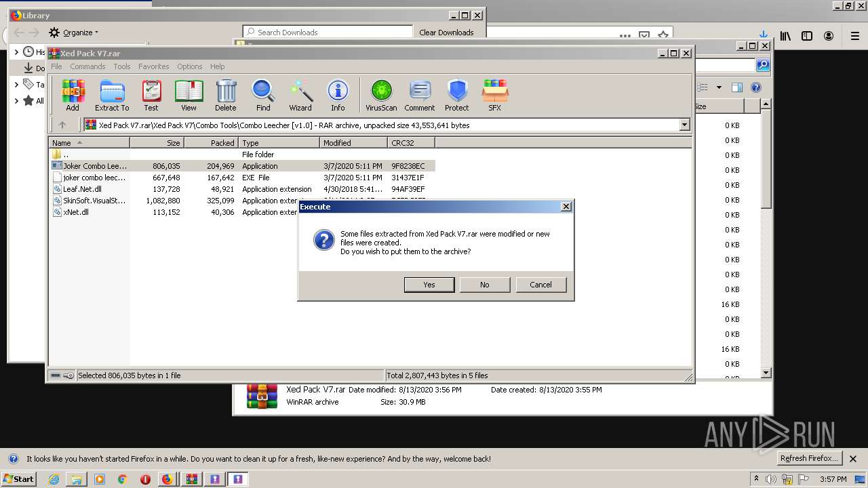Click the Explorer help question icon
The image size is (868, 488).
(x=756, y=87)
